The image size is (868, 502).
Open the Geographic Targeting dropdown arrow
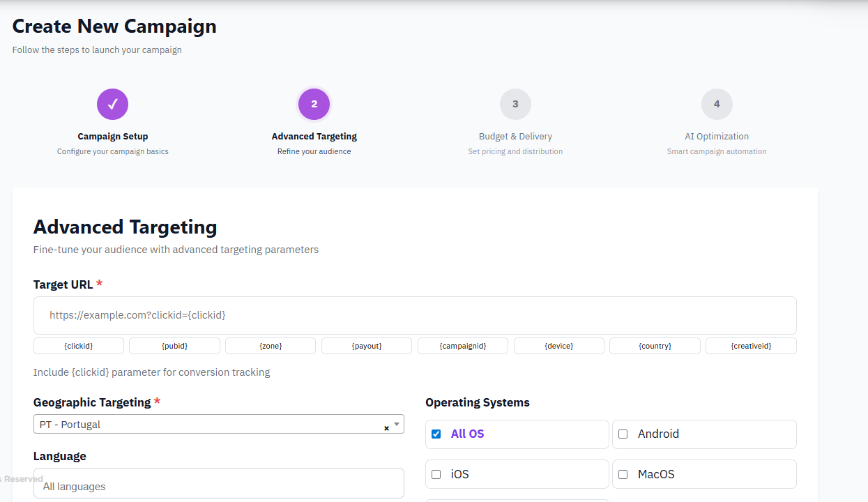coord(397,423)
